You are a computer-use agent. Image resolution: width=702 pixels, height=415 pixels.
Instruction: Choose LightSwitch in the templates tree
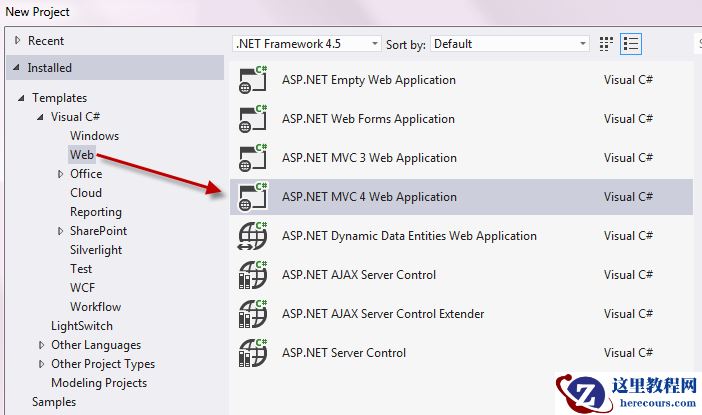point(82,326)
